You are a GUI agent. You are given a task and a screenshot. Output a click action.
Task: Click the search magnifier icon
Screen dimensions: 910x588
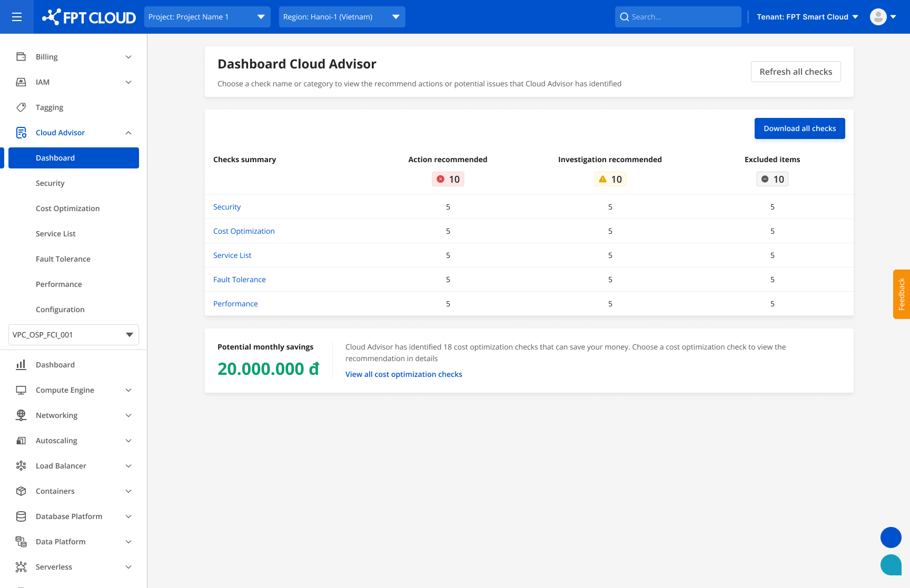click(625, 17)
